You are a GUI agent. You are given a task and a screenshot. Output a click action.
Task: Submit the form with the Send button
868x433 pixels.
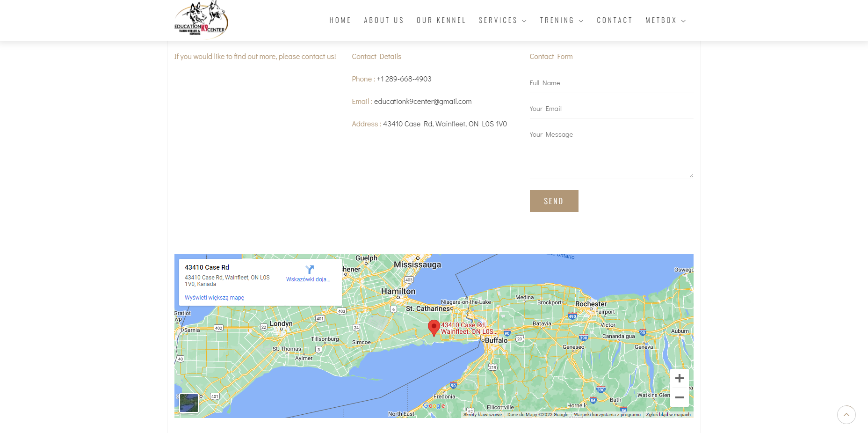554,201
